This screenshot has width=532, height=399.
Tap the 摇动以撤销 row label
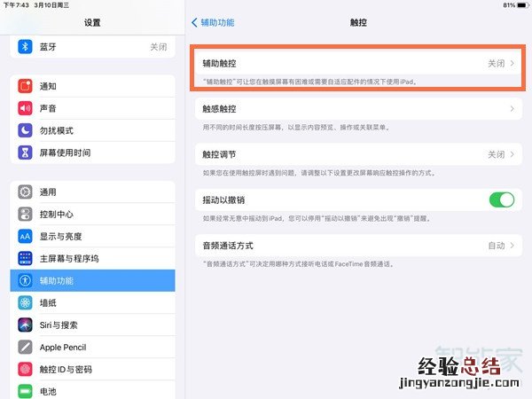pyautogui.click(x=223, y=200)
